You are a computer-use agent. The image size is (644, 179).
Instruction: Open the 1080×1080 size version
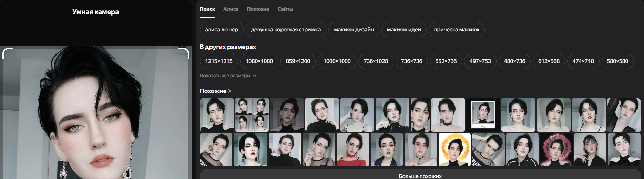coord(259,61)
